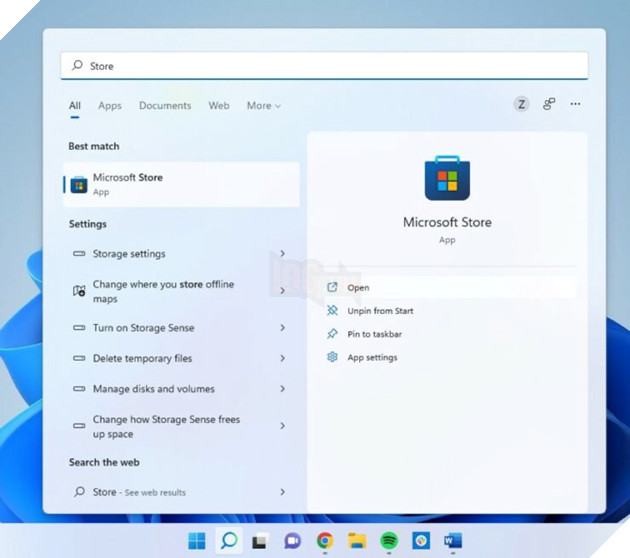
Task: Click the offline maps icon
Action: coord(79,290)
